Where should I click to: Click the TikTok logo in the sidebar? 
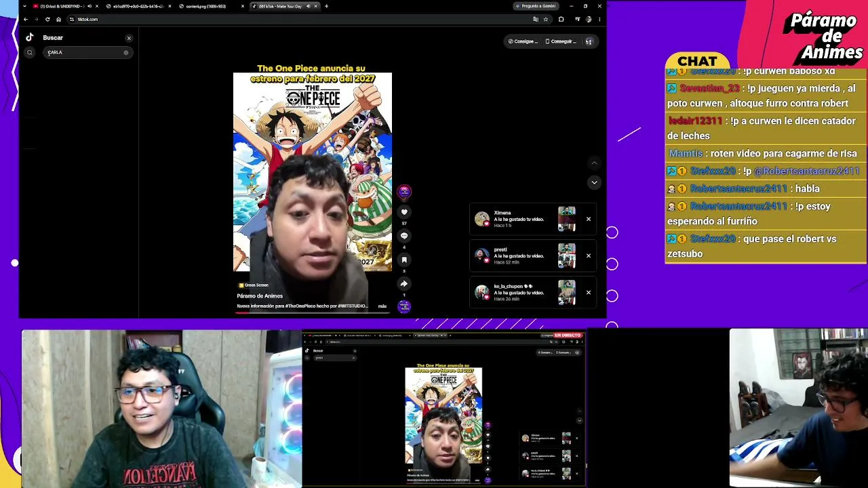pos(29,38)
